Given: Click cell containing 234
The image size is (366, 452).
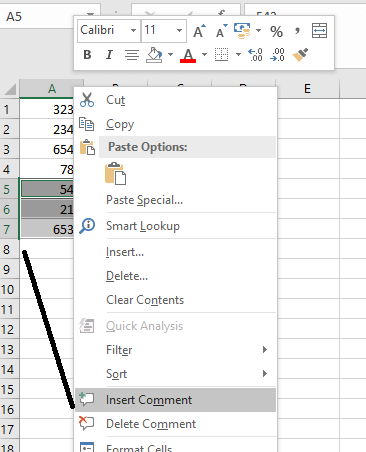Looking at the screenshot, I should 47,129.
